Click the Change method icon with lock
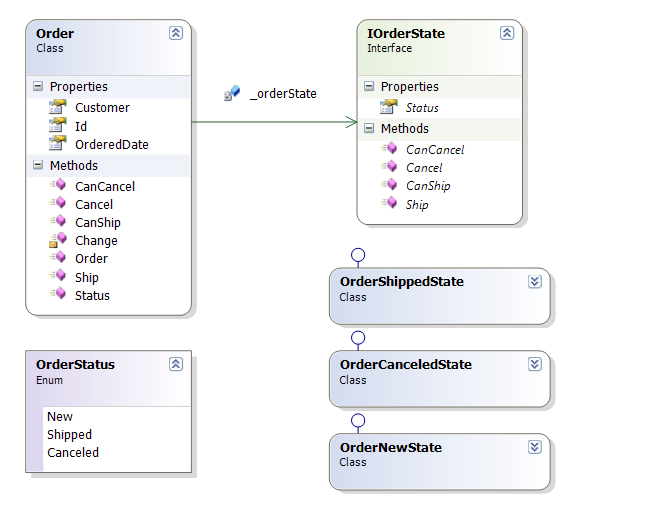Image resolution: width=667 pixels, height=518 pixels. [x=57, y=240]
